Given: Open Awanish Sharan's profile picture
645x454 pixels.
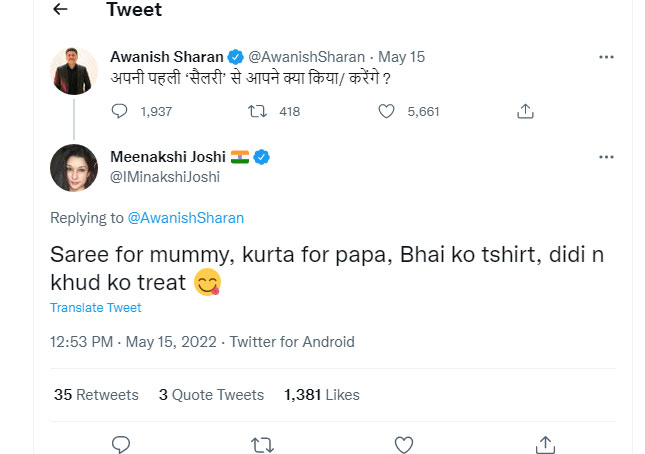Looking at the screenshot, I should [74, 71].
